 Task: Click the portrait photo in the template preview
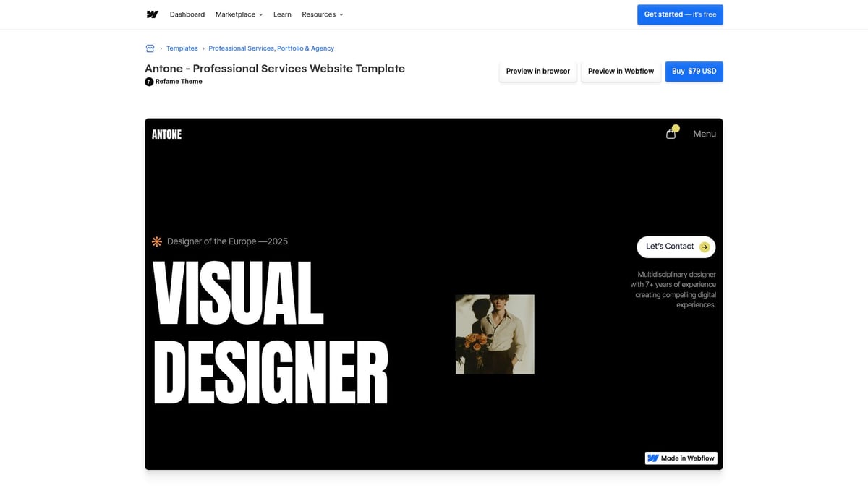pyautogui.click(x=494, y=334)
